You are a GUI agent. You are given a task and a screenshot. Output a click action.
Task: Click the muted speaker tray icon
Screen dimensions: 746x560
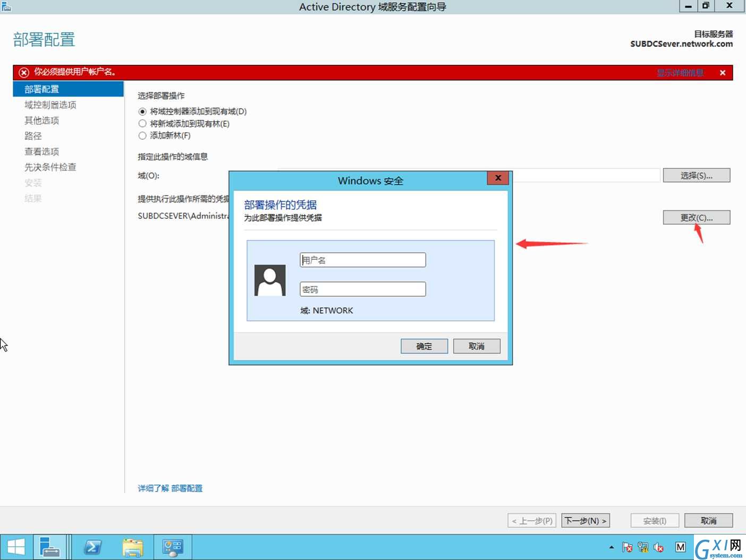[x=659, y=547]
